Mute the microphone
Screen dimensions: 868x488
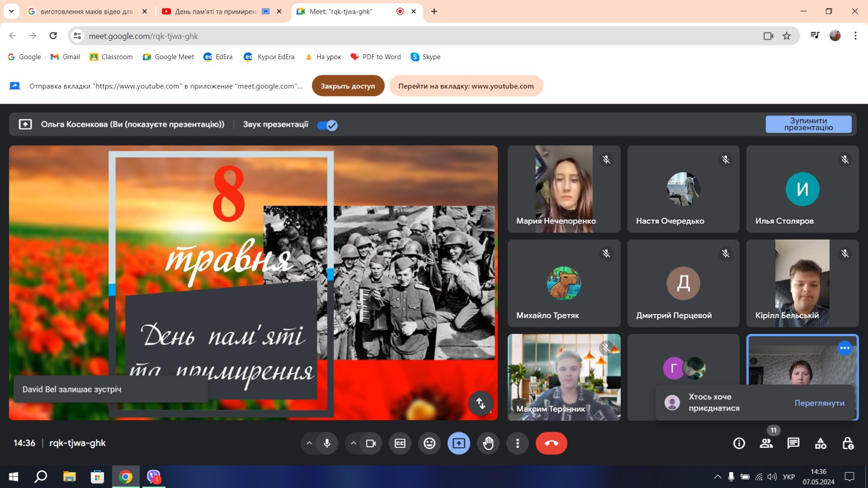click(x=327, y=444)
